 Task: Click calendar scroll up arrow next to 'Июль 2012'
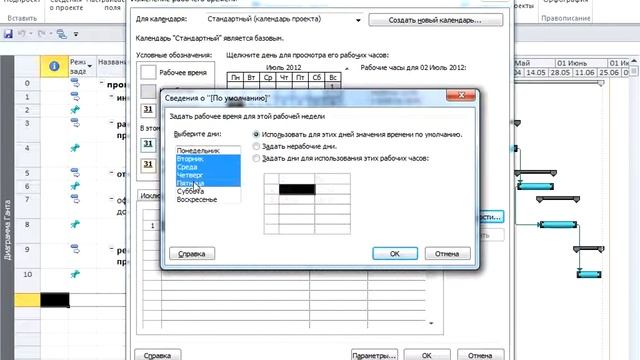coord(347,69)
